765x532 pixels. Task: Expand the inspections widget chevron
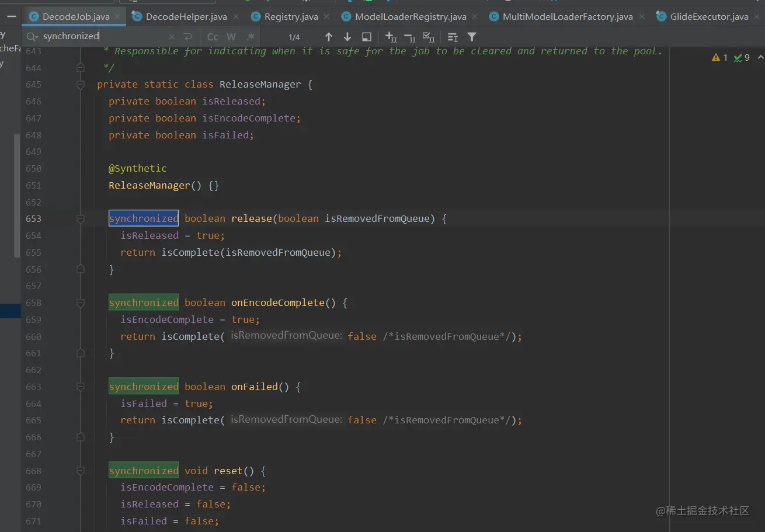pyautogui.click(x=760, y=57)
